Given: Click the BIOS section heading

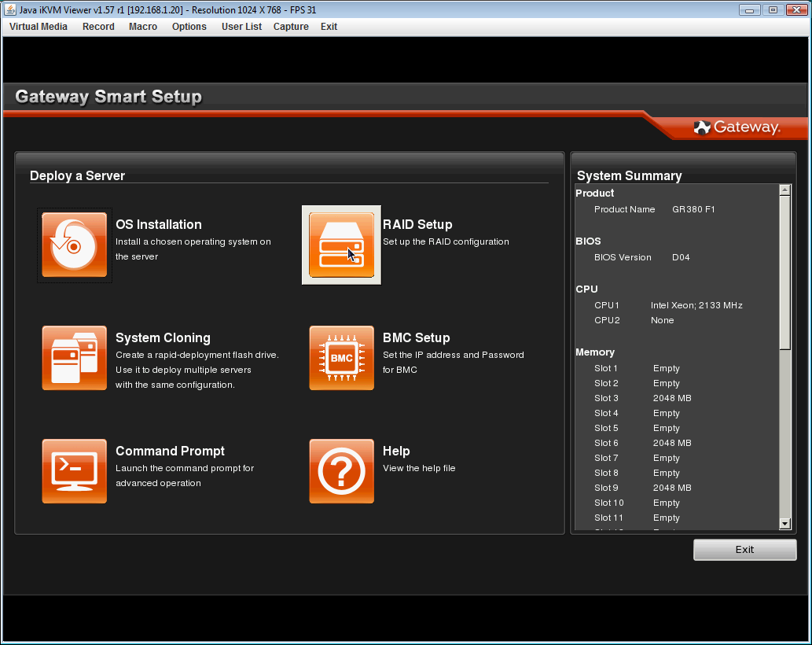Looking at the screenshot, I should [x=588, y=241].
